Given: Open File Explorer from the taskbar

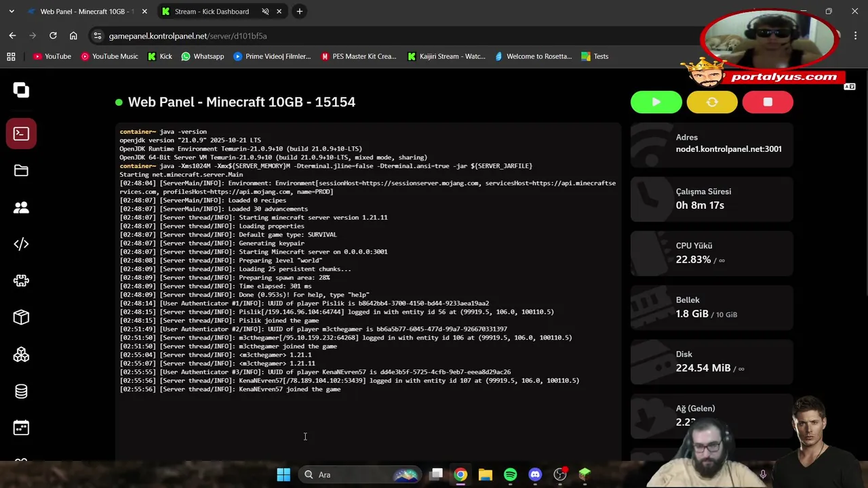Looking at the screenshot, I should [486, 474].
